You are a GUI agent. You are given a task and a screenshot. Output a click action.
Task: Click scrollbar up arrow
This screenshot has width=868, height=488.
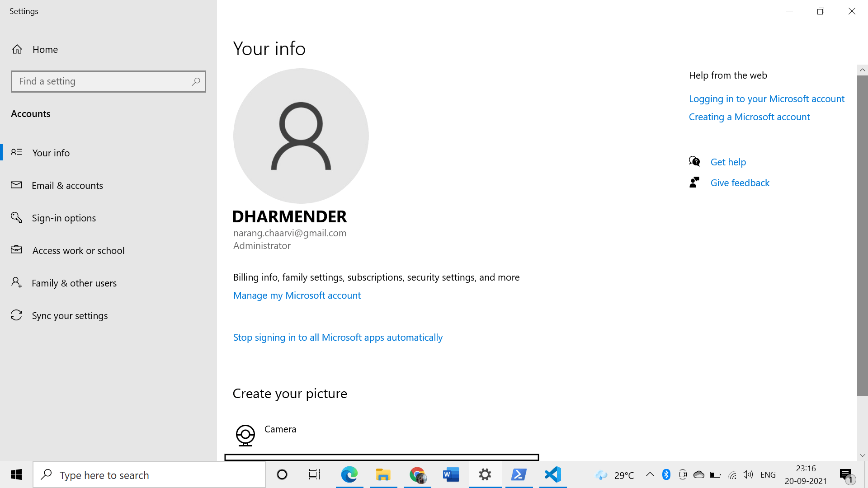pos(862,70)
